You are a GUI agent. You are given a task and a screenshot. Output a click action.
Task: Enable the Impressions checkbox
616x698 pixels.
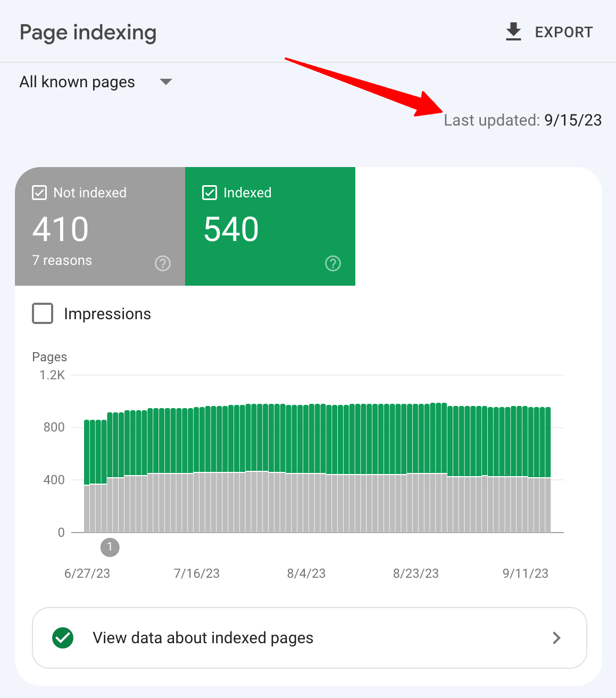tap(43, 313)
